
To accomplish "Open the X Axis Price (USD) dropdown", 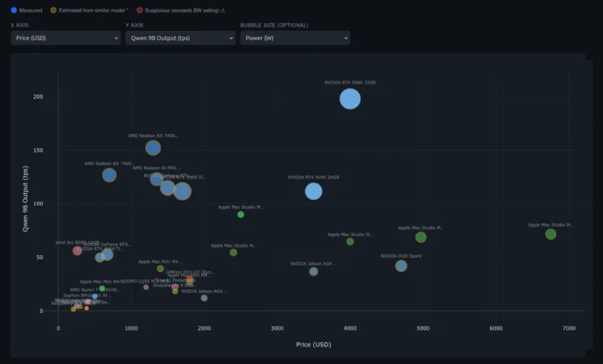I will coord(65,38).
